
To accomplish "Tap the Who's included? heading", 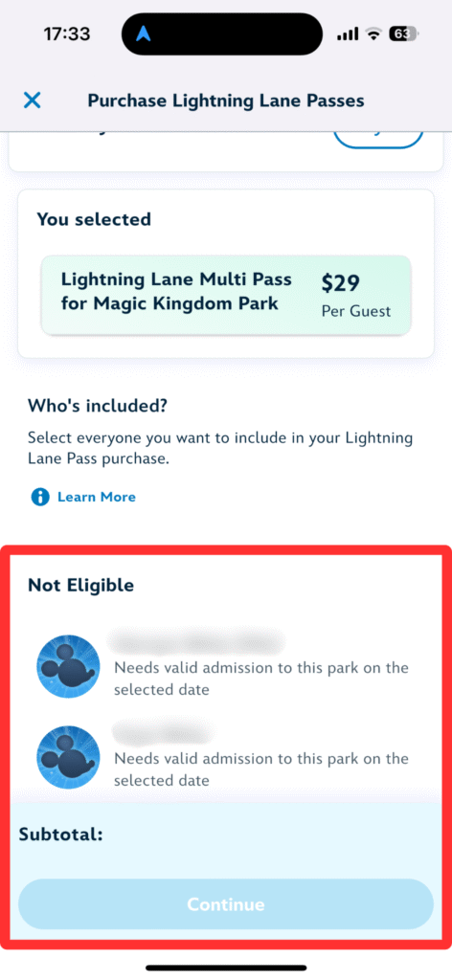I will coord(98,406).
